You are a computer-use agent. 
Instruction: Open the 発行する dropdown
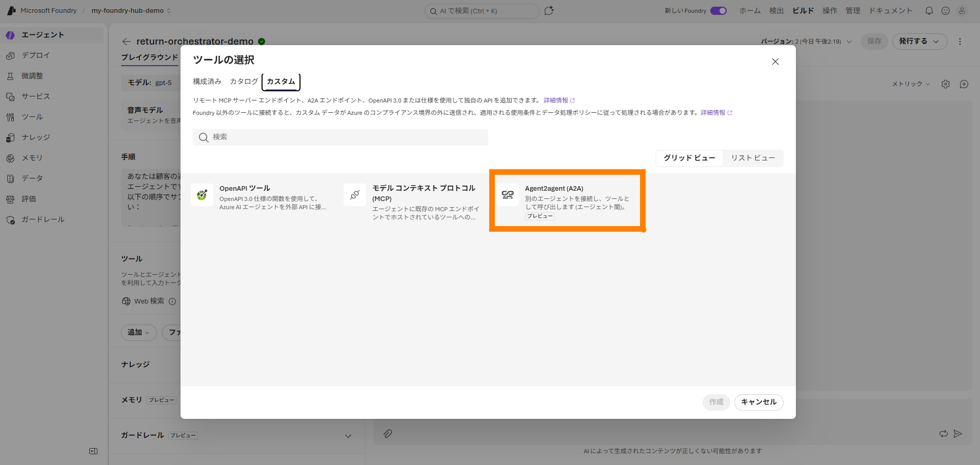919,42
